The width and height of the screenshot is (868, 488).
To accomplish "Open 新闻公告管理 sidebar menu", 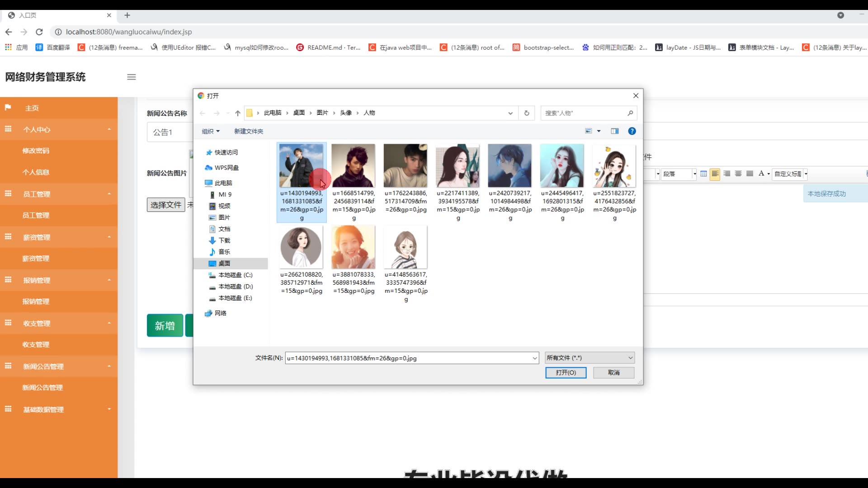I will pos(43,366).
